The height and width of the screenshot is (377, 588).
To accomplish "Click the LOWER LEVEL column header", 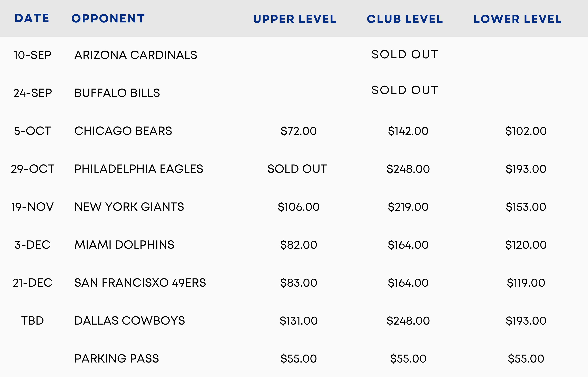I will (517, 19).
